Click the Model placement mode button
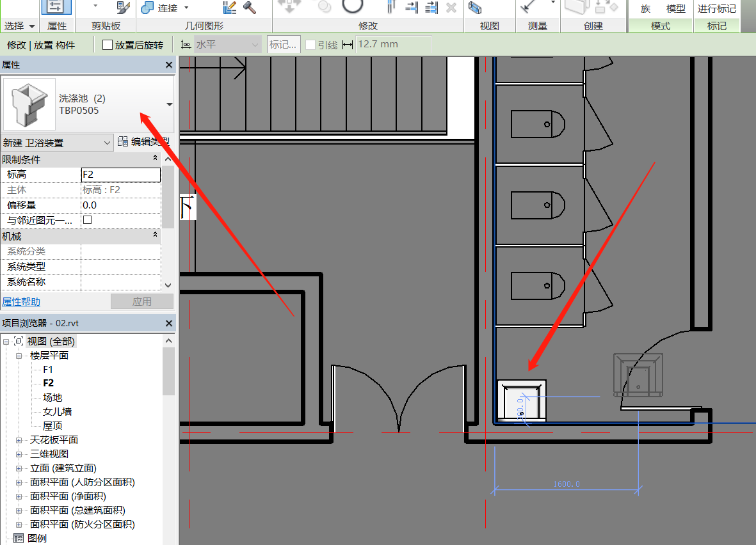Screen dimensions: 756x545 [676, 9]
